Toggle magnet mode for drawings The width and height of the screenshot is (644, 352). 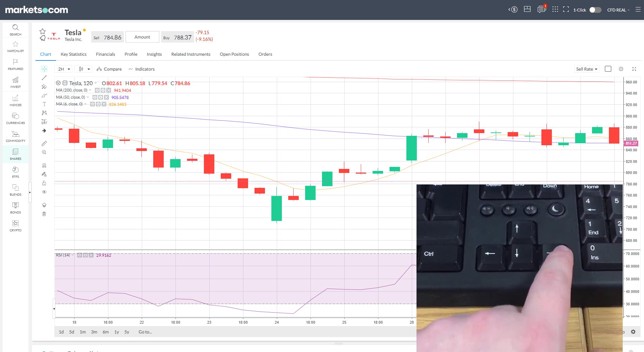coord(44,166)
